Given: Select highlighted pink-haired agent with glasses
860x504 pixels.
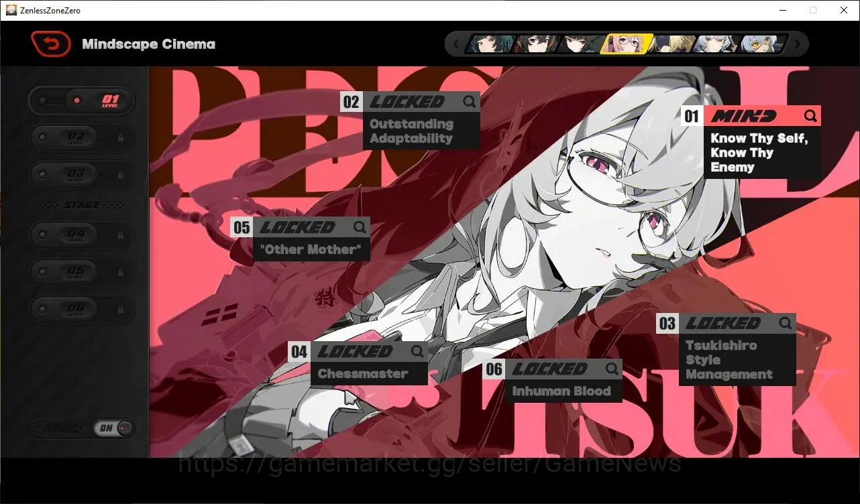Looking at the screenshot, I should [627, 44].
